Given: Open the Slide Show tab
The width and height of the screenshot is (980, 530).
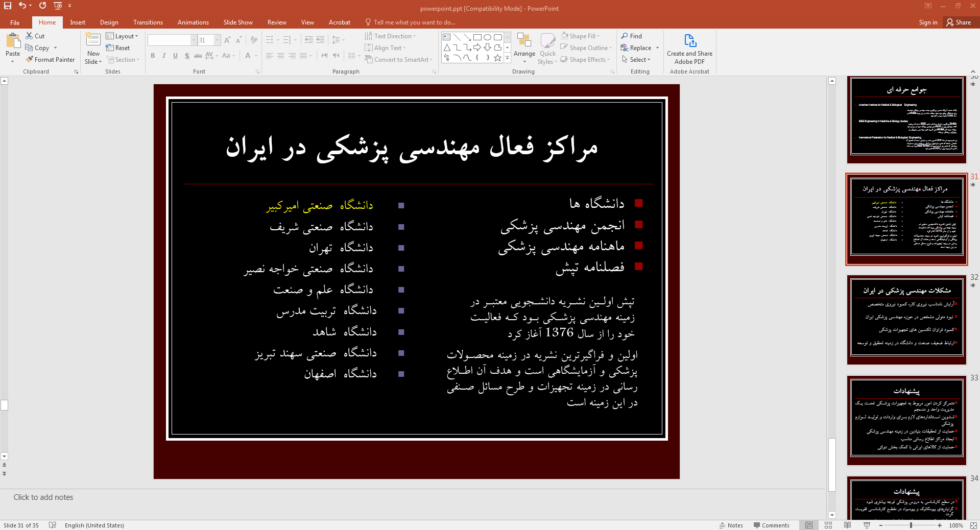Looking at the screenshot, I should [238, 22].
